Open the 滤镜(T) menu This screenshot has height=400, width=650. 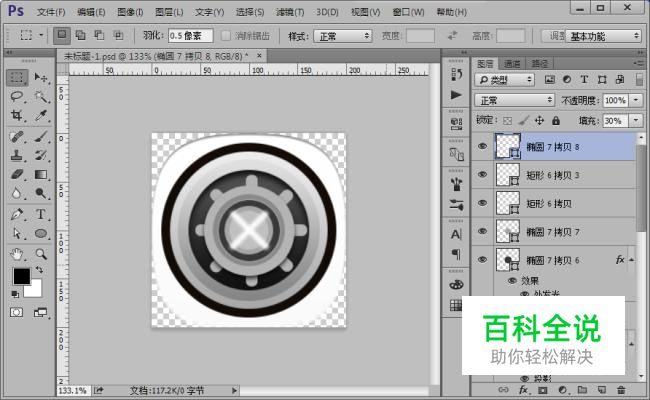click(290, 12)
